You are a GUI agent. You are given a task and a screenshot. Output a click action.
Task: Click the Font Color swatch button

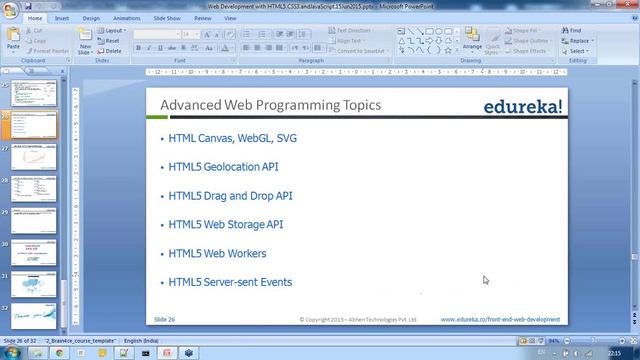tap(225, 48)
